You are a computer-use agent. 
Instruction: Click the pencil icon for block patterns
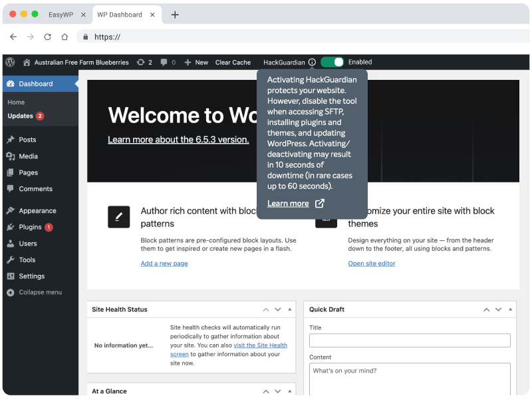(119, 216)
